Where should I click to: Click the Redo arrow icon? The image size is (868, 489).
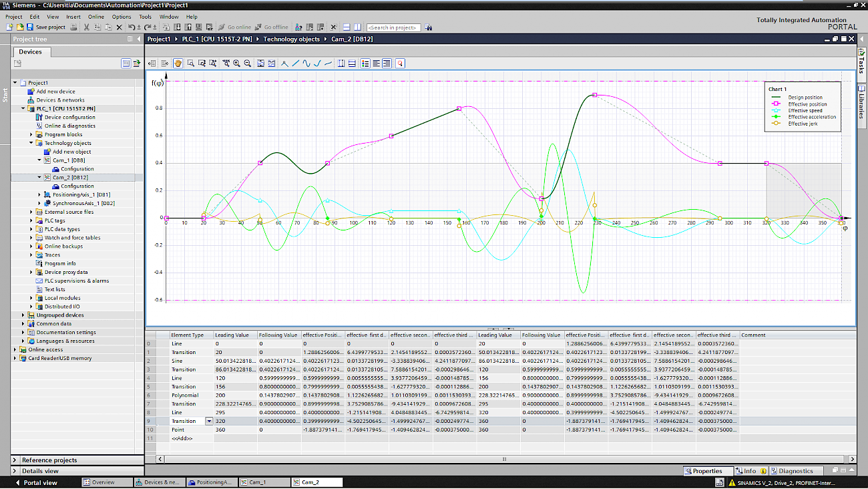click(148, 27)
